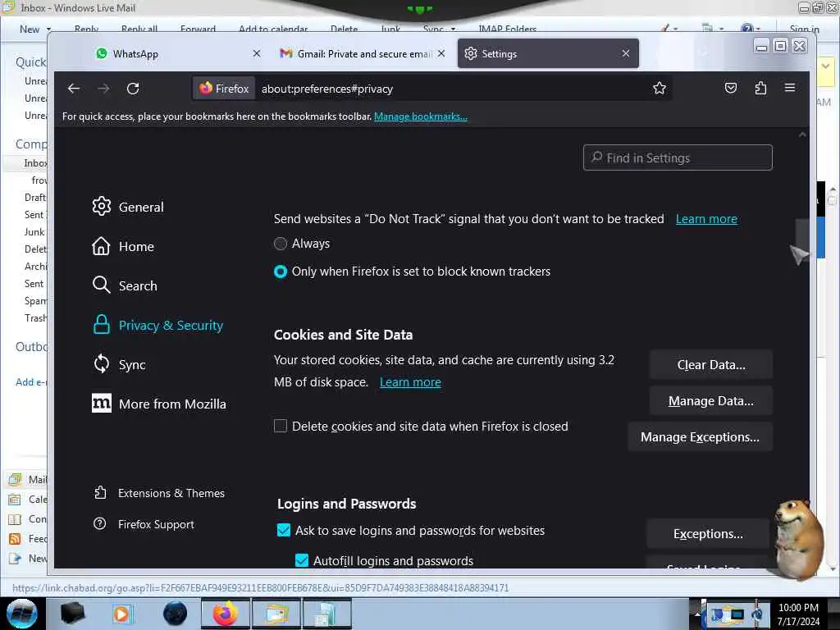This screenshot has height=630, width=840.
Task: Click Add e-mail account link in Live Mail
Action: coord(32,382)
